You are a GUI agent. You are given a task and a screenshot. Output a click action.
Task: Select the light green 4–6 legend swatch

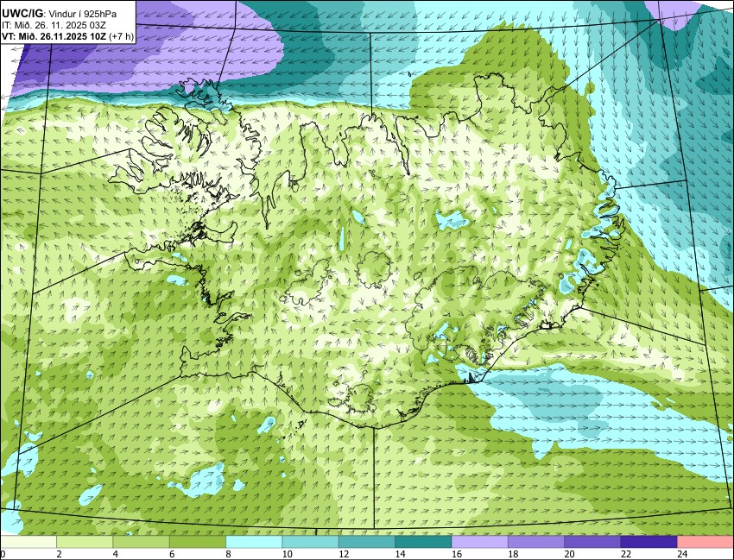[x=141, y=542]
